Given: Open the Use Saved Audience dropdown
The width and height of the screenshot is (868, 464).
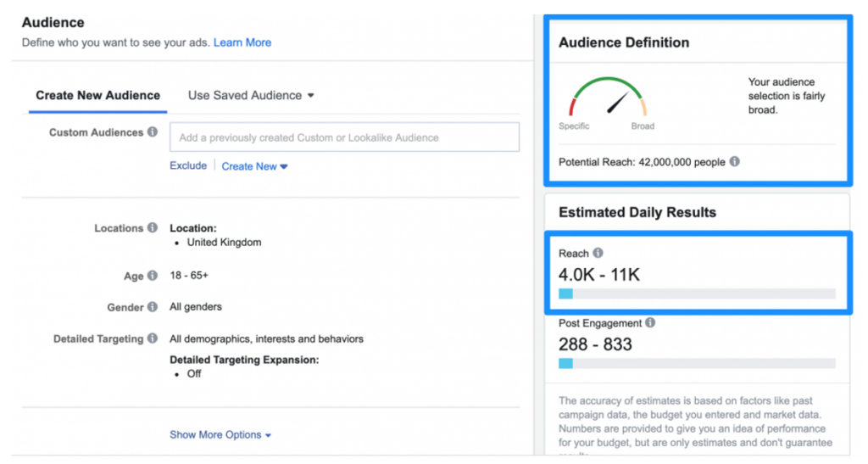Looking at the screenshot, I should 251,95.
